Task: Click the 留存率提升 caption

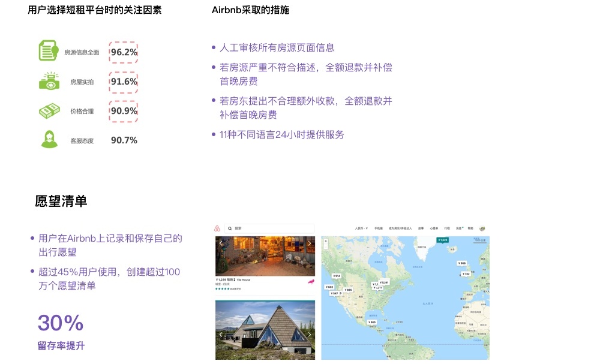Action: coord(61,345)
